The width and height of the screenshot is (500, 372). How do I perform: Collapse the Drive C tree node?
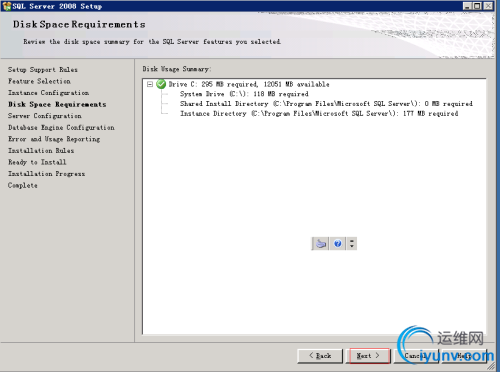click(x=150, y=84)
